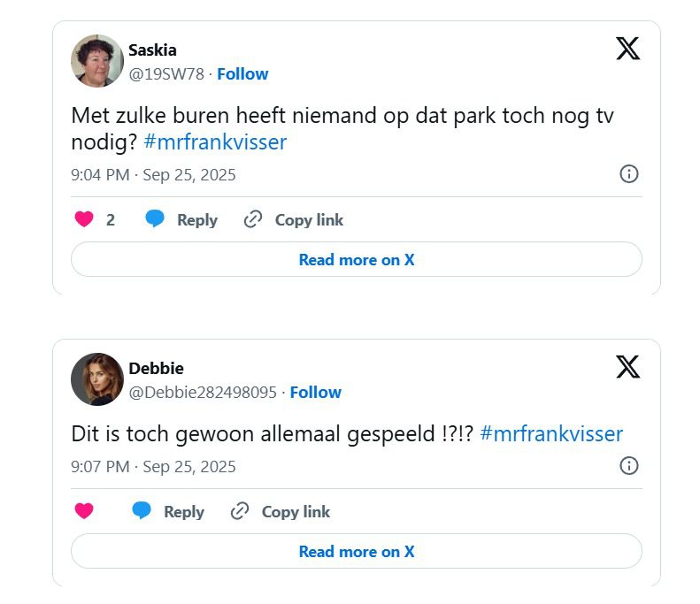This screenshot has height=604, width=700.
Task: Like Debbie's tweet with the heart icon
Action: 84,511
